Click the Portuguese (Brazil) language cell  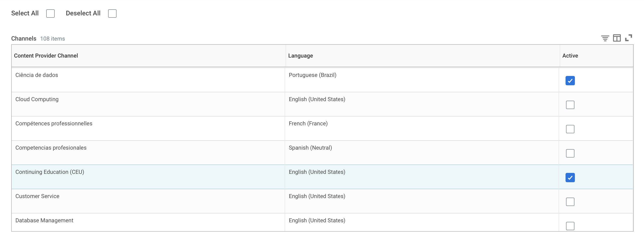pos(312,75)
